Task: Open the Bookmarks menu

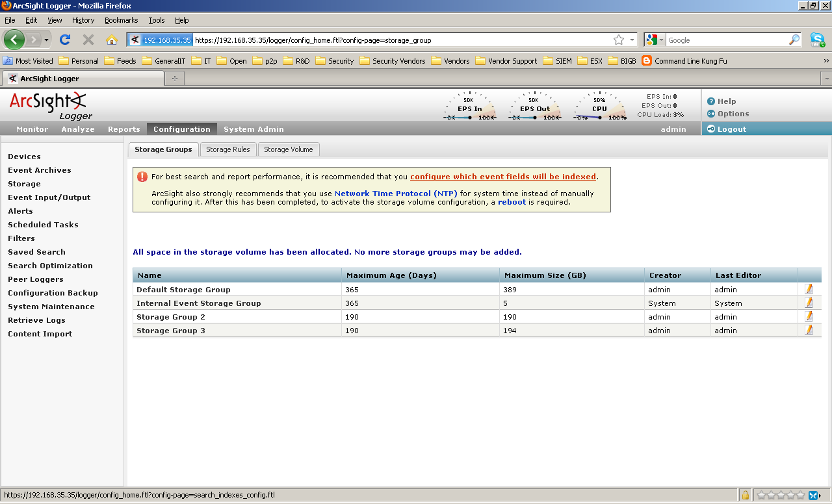Action: click(121, 20)
